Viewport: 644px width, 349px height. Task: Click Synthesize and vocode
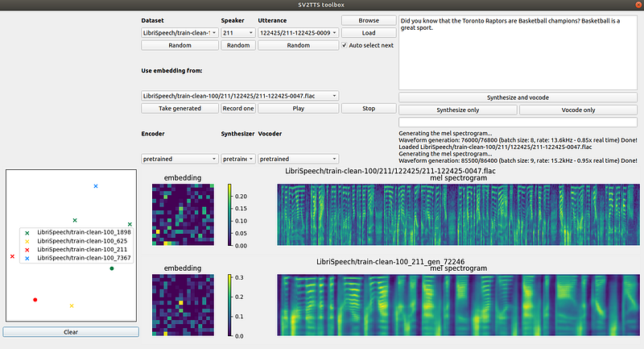point(518,97)
